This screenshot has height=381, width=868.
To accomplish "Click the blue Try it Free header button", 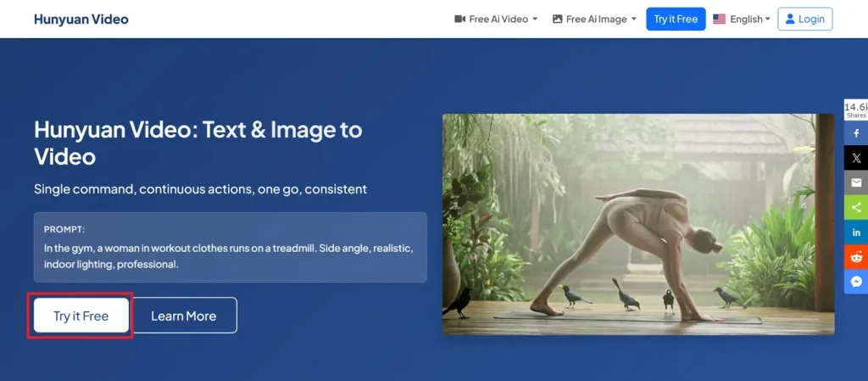I will (x=676, y=20).
